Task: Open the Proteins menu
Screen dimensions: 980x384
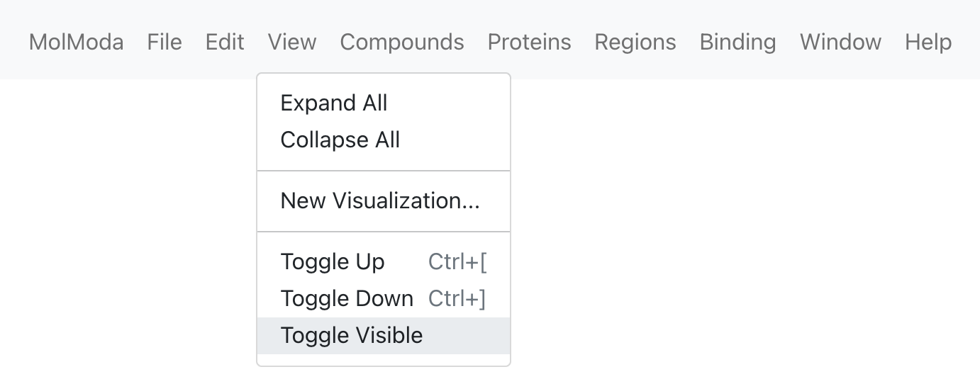Action: coord(529,42)
